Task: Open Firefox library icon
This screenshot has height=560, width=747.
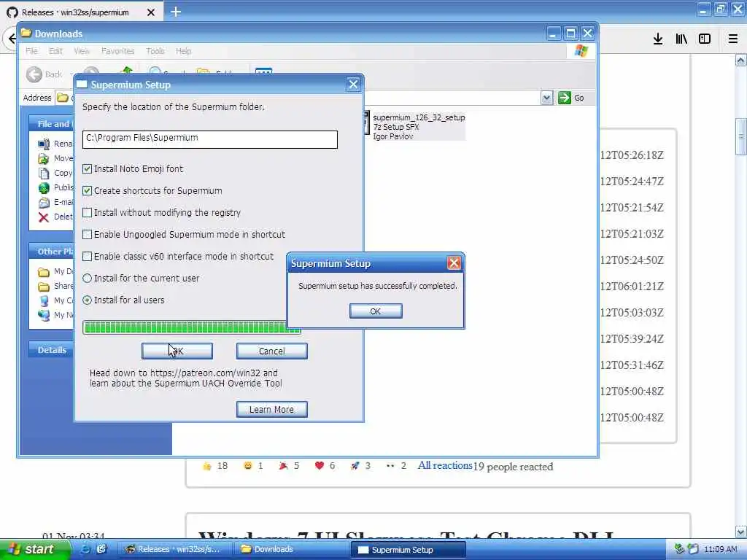Action: 681,39
